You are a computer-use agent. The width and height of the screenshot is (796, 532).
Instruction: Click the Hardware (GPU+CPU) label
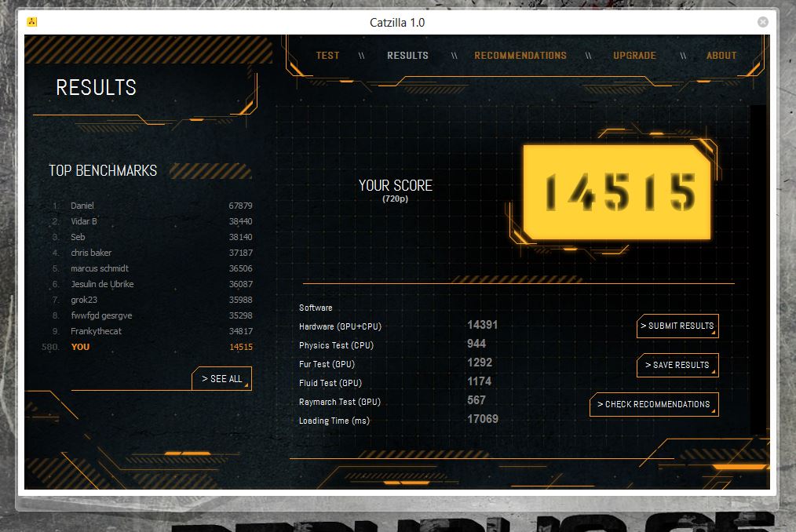[x=340, y=326]
